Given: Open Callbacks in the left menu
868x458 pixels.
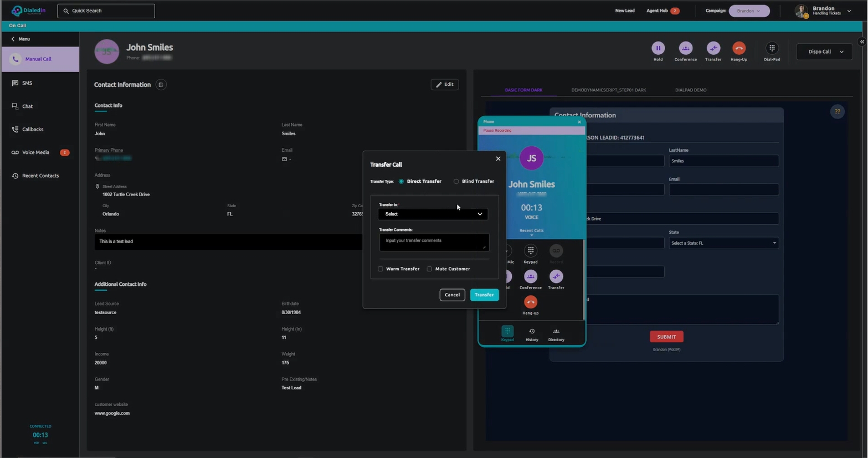Looking at the screenshot, I should click(33, 130).
